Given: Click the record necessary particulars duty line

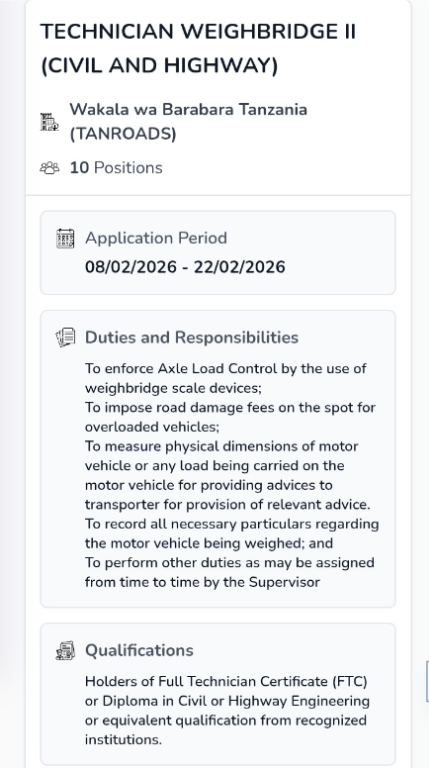Looking at the screenshot, I should [232, 533].
